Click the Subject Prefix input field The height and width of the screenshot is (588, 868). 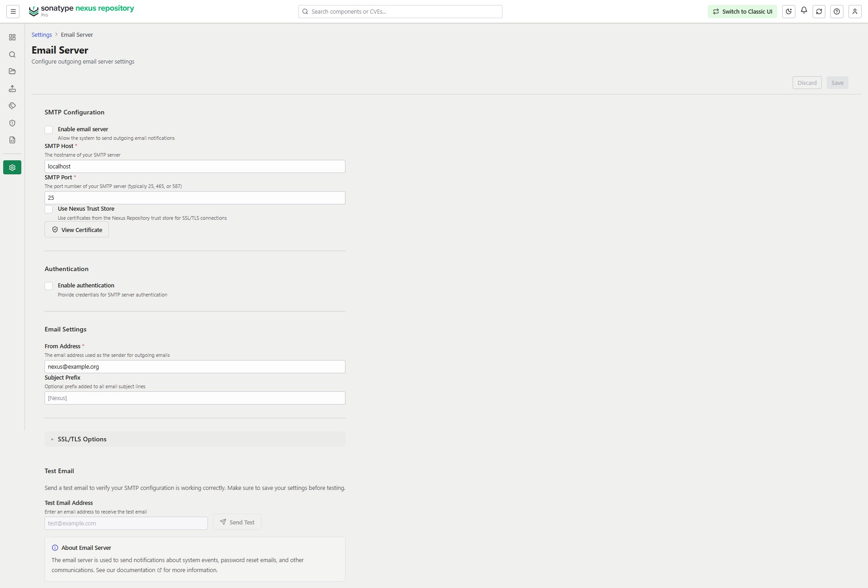click(x=195, y=398)
